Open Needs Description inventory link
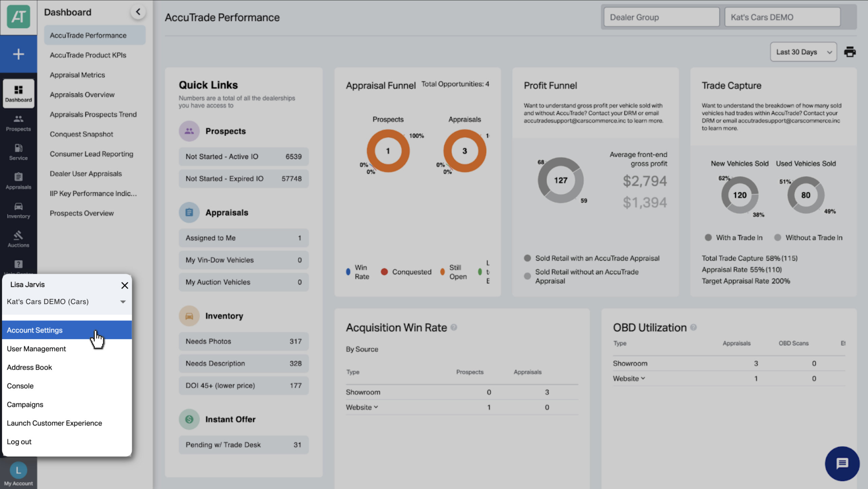This screenshot has height=489, width=868. [243, 363]
